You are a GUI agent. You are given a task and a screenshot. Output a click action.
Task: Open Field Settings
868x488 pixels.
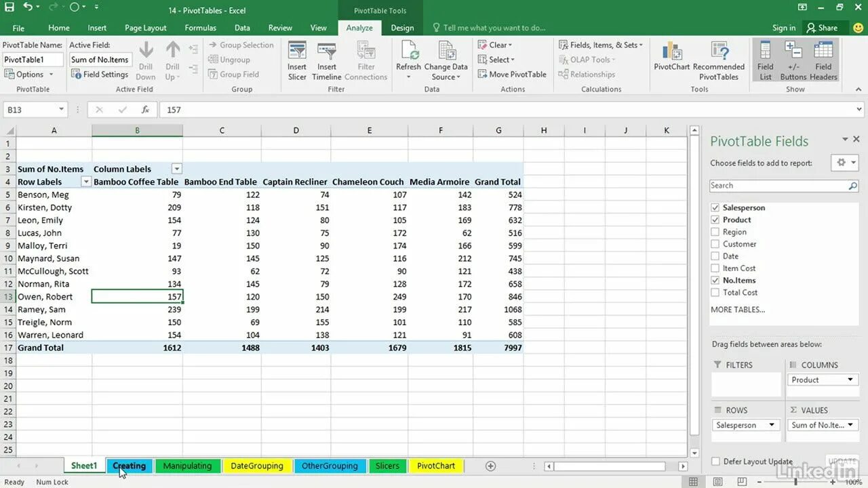click(100, 75)
